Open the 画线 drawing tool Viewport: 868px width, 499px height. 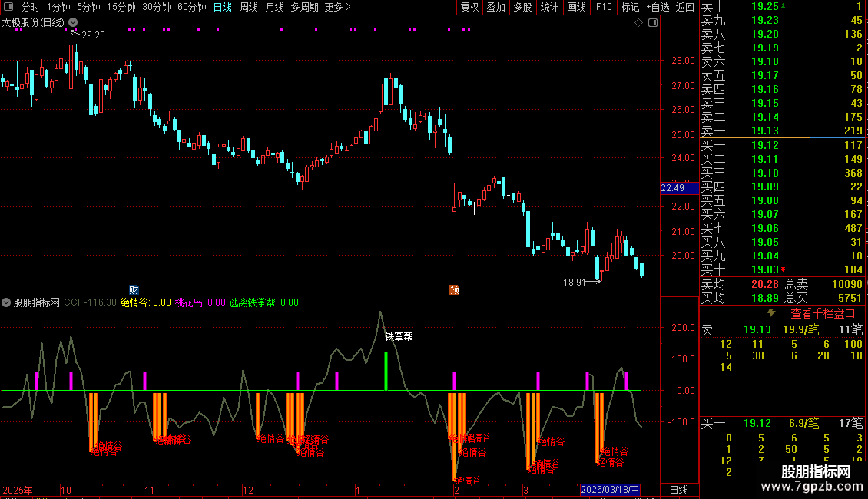[x=576, y=8]
